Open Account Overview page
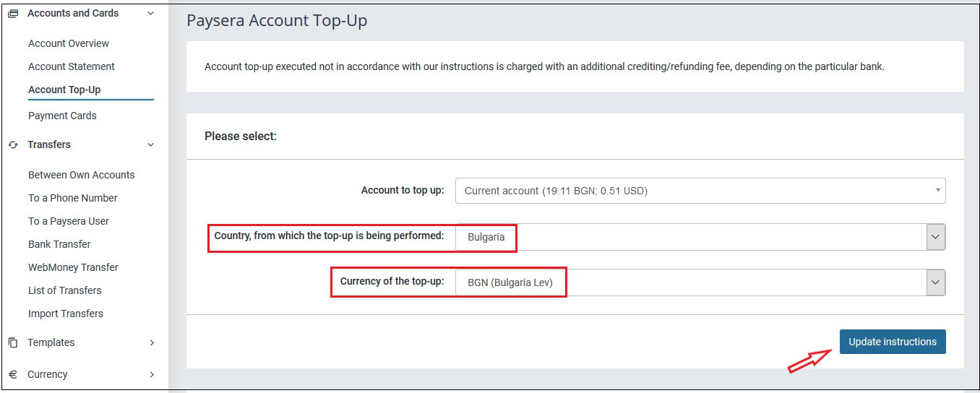This screenshot has height=393, width=980. coord(69,43)
